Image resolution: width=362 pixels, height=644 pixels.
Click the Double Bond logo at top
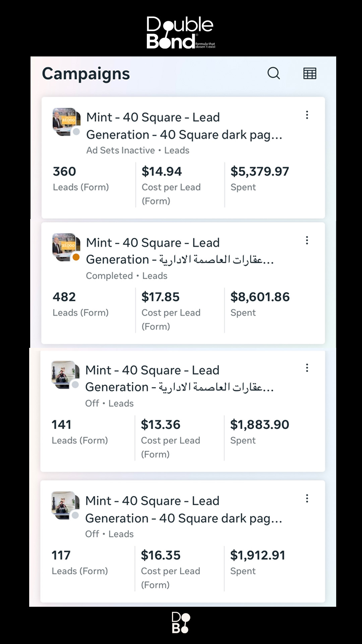point(181,33)
